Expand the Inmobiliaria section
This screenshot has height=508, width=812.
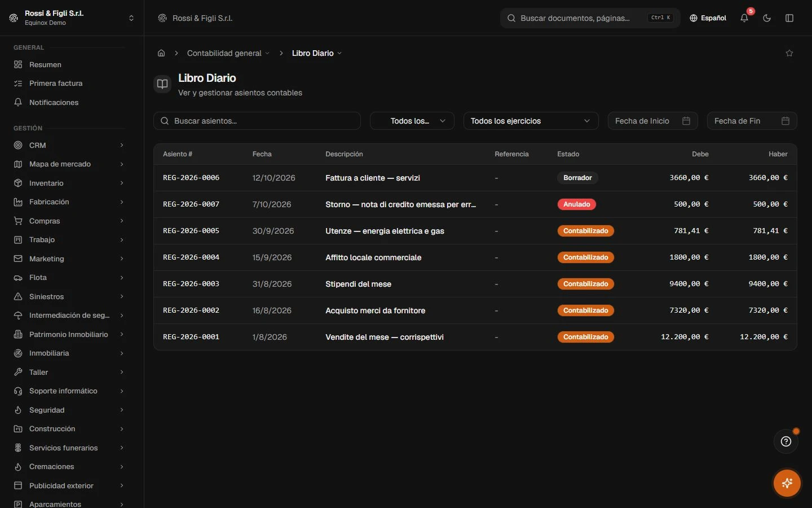click(69, 353)
